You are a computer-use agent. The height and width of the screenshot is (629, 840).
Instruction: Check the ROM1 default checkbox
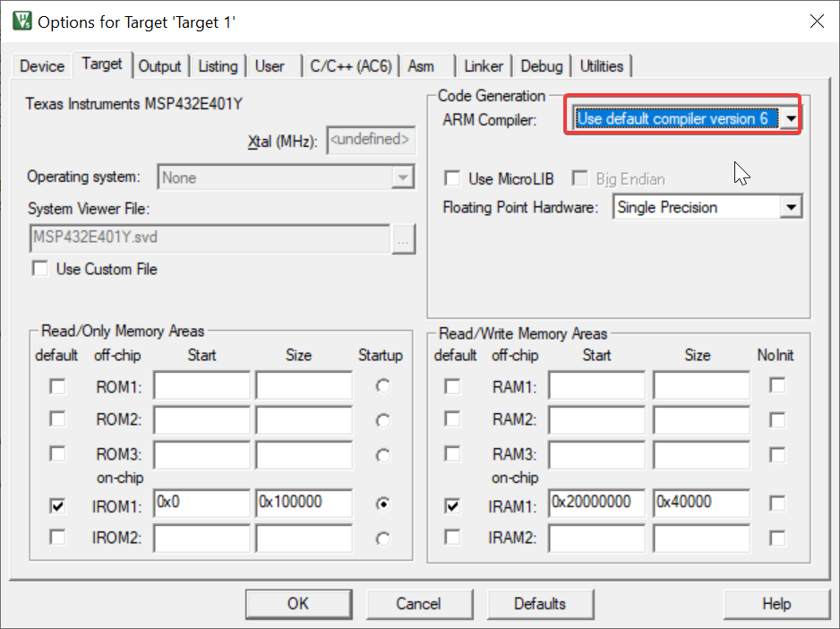(57, 386)
